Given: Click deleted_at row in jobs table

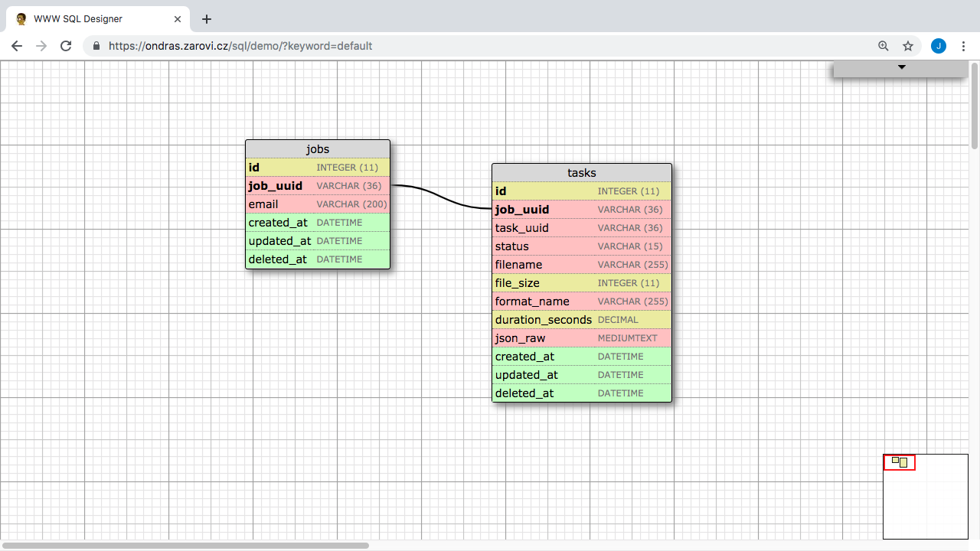Looking at the screenshot, I should coord(318,259).
